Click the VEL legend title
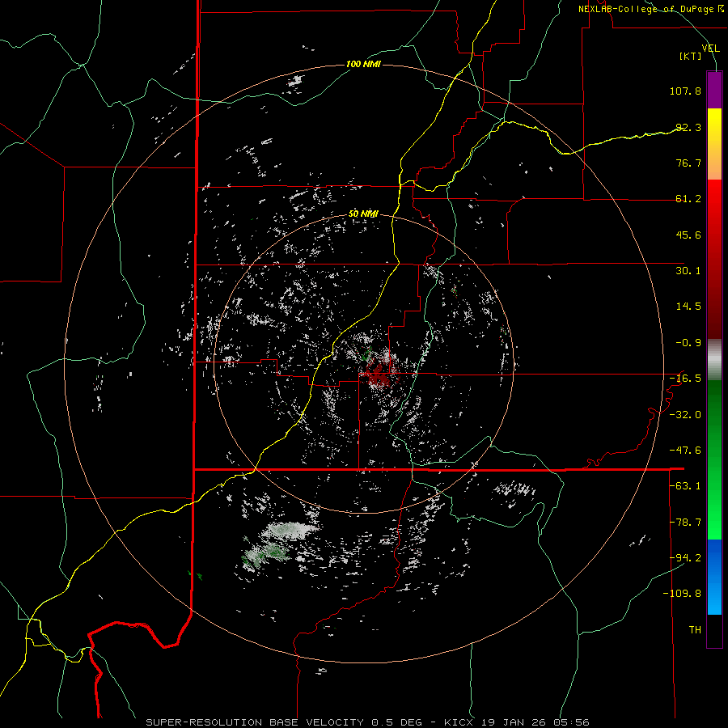This screenshot has width=728, height=728. [711, 48]
